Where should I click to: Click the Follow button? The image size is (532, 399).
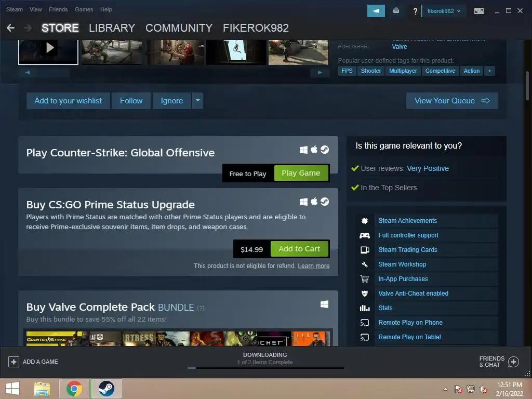(x=131, y=101)
